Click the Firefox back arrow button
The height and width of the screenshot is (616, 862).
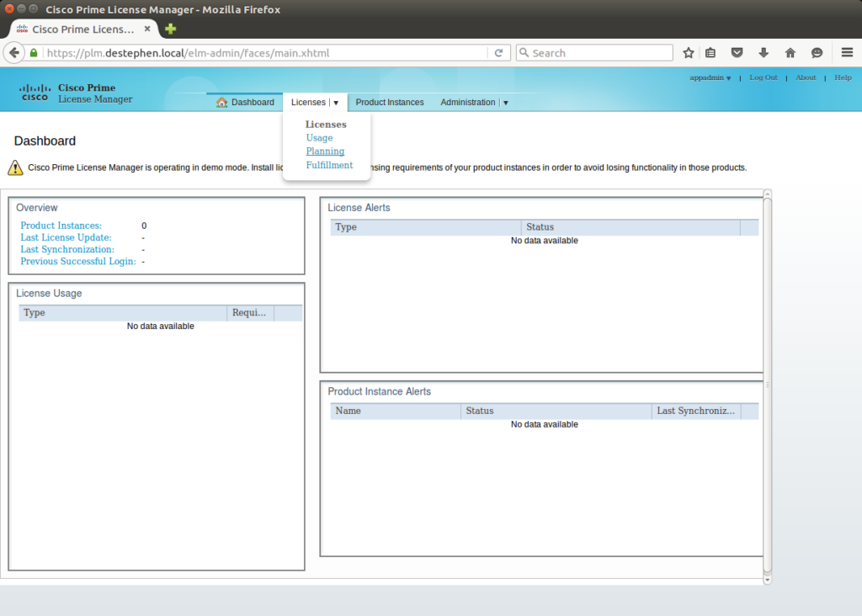[x=14, y=53]
